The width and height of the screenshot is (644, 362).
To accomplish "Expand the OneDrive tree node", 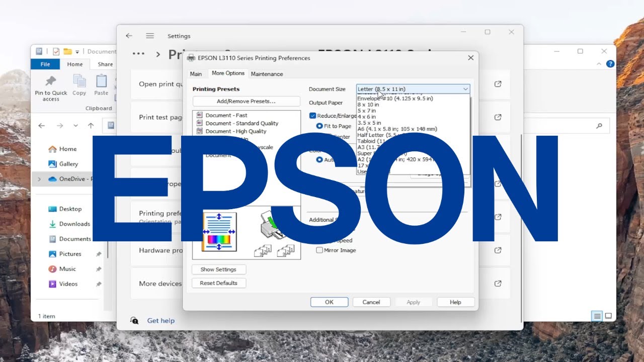I will (40, 179).
